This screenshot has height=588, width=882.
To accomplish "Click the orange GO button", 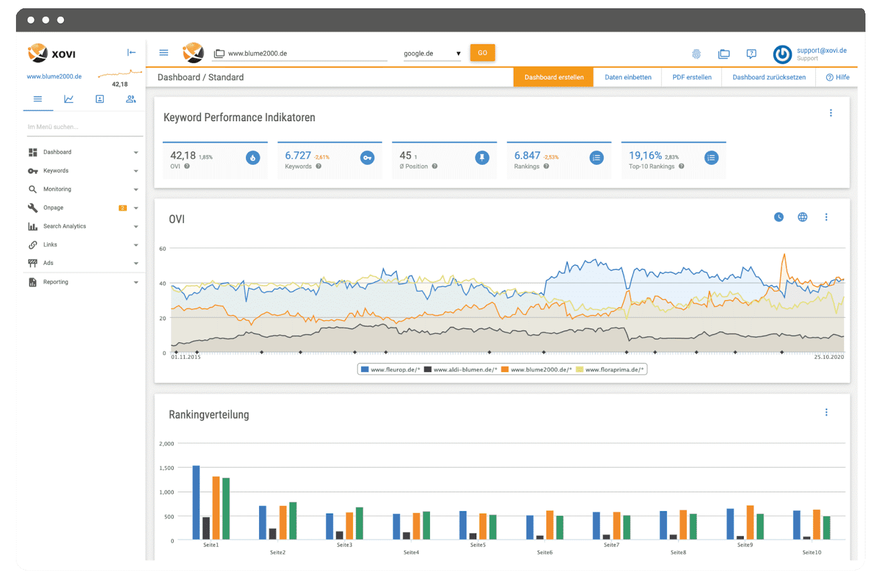I will pos(482,53).
